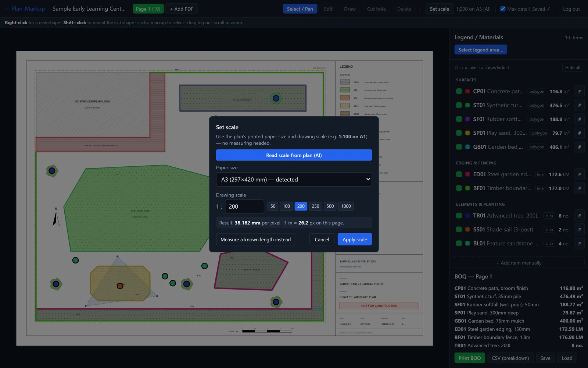
Task: Switch to Edit mode in toolbar
Action: [x=328, y=9]
